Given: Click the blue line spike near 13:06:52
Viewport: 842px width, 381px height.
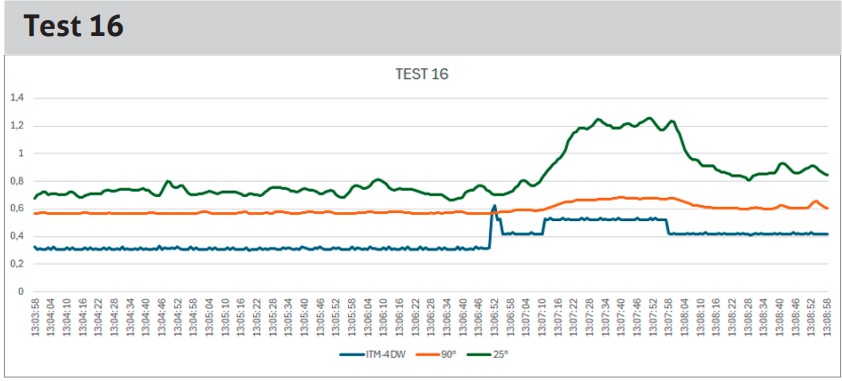Looking at the screenshot, I should (494, 206).
